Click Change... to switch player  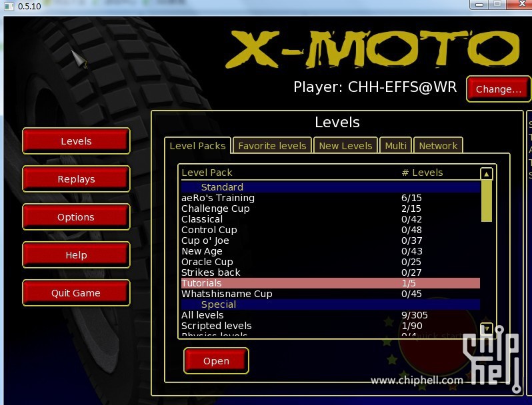[x=499, y=89]
